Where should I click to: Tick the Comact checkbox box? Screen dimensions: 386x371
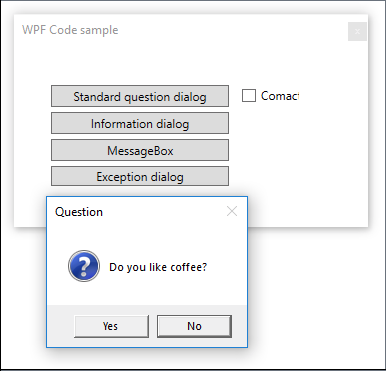pos(249,96)
